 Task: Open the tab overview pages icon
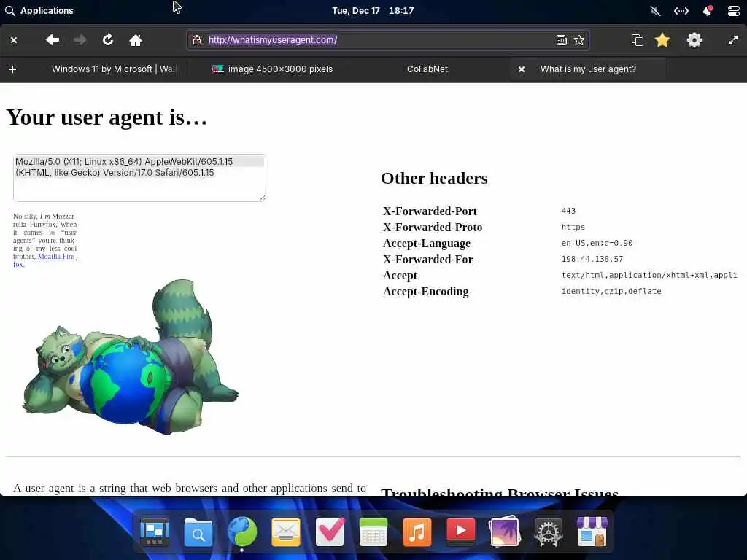click(x=638, y=40)
